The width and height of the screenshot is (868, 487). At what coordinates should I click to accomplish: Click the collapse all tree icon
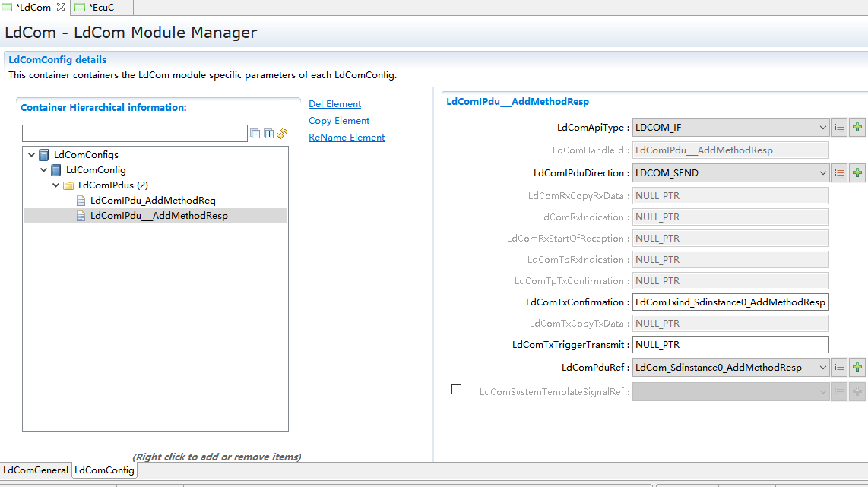point(255,134)
